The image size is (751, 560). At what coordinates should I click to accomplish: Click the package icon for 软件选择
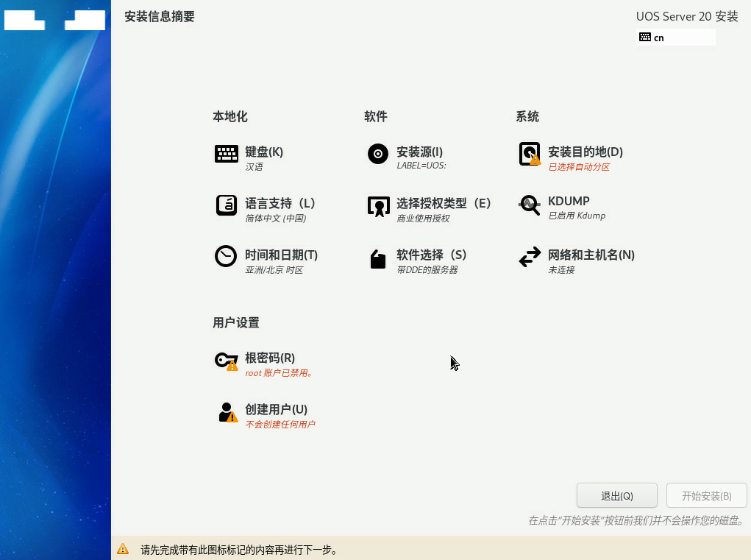coord(378,259)
